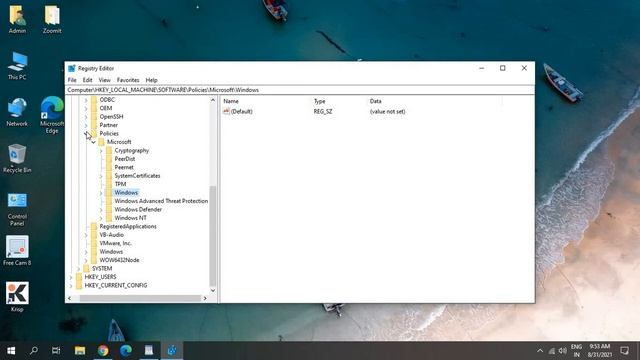Screen dimensions: 640x360
Task: Expand the OpenSSH key
Action: 86,117
